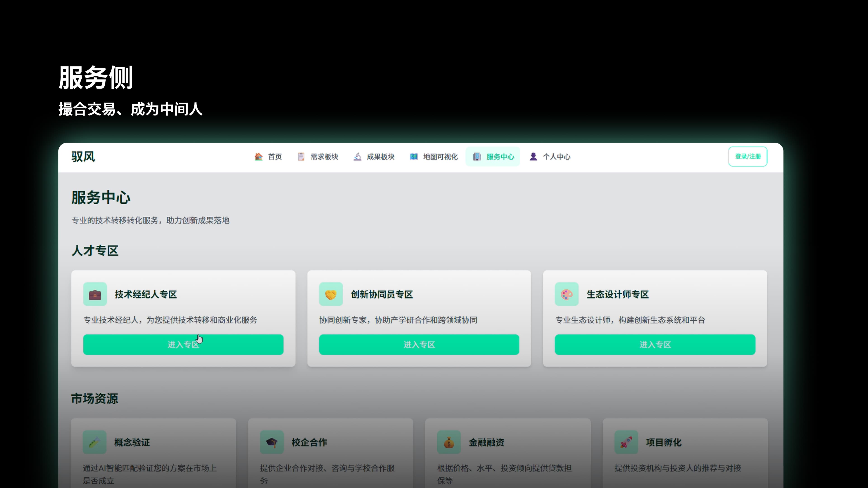Open the 个人中心 navigation item
Viewport: 868px width, 488px height.
[550, 157]
